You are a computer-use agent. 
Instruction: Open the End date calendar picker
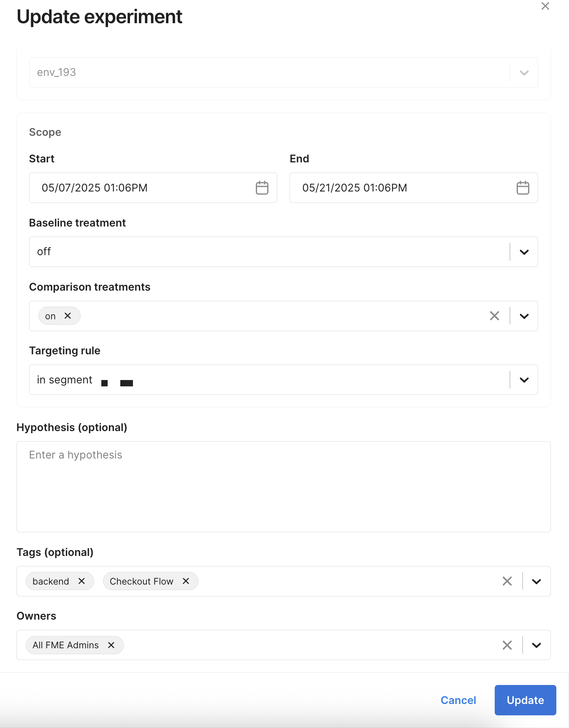(523, 188)
